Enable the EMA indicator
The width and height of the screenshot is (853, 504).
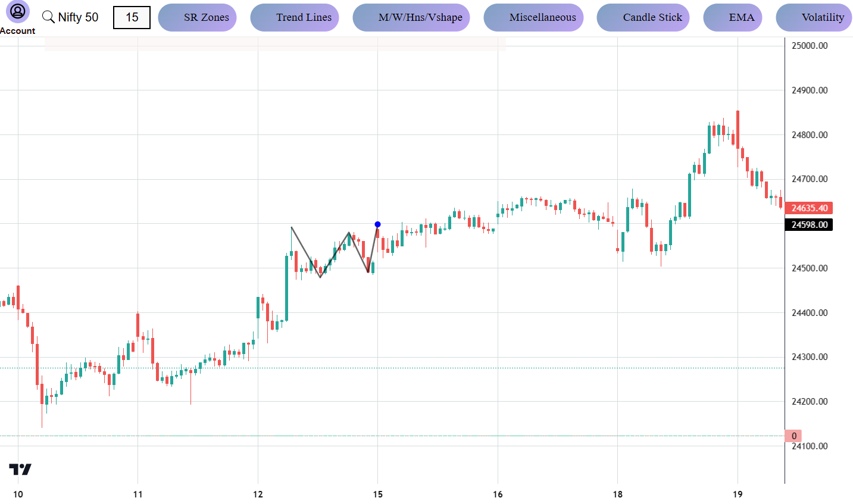pyautogui.click(x=732, y=17)
